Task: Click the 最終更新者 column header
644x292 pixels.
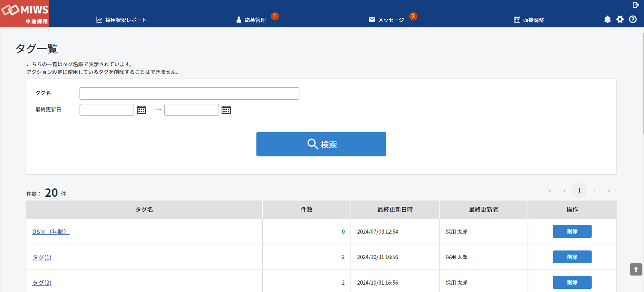Action: pos(484,210)
